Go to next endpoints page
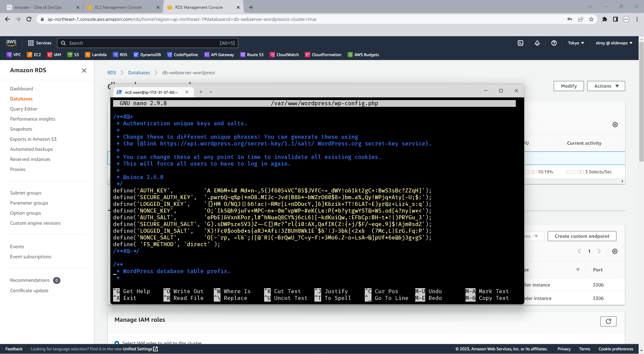The height and width of the screenshot is (354, 644). coord(599,251)
